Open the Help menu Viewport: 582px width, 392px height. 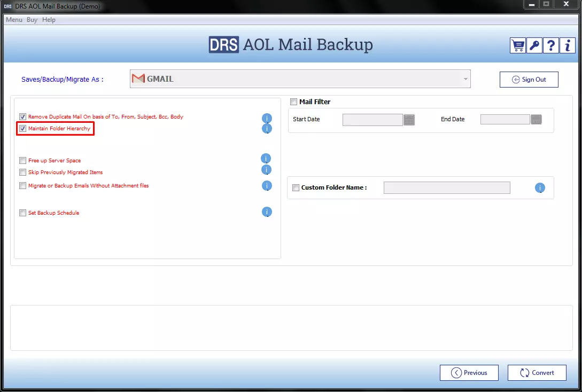pos(49,20)
